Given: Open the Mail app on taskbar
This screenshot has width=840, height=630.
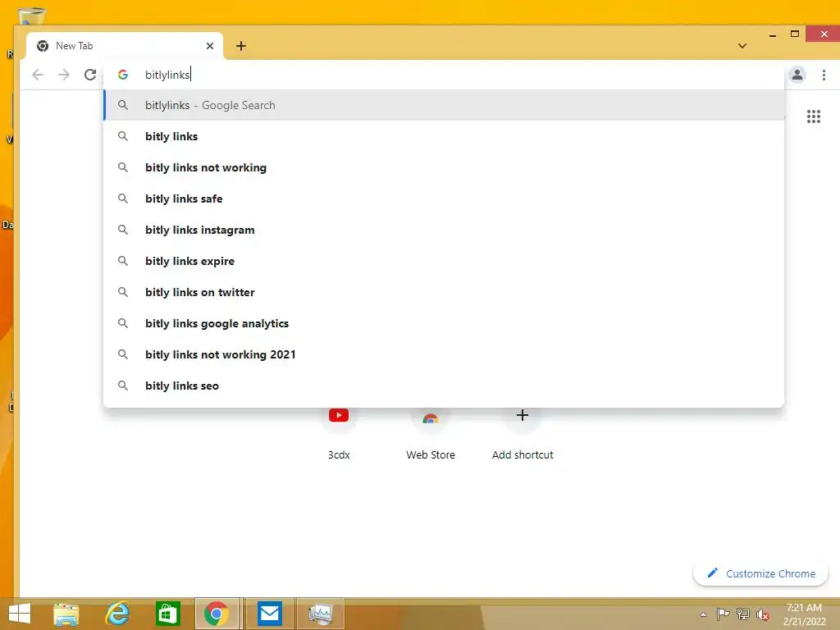Looking at the screenshot, I should [x=269, y=614].
